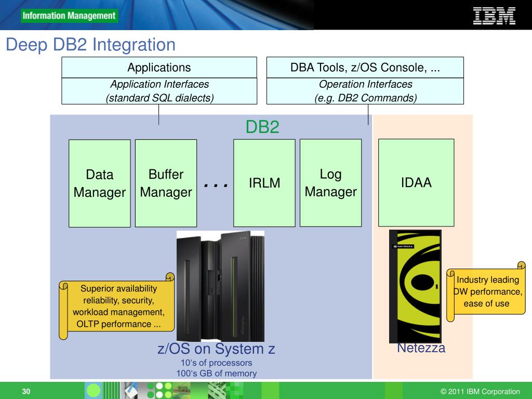Click the 2011 IBM Corporation copyright text

point(480,392)
